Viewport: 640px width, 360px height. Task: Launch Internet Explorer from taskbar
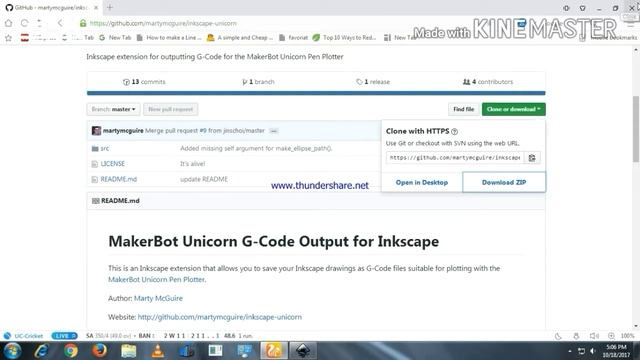(42, 351)
